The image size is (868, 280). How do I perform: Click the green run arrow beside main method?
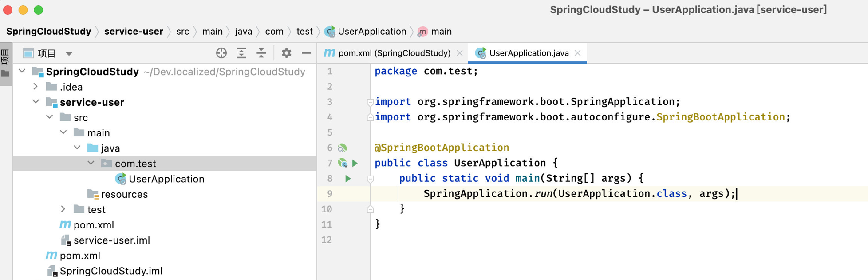point(348,178)
